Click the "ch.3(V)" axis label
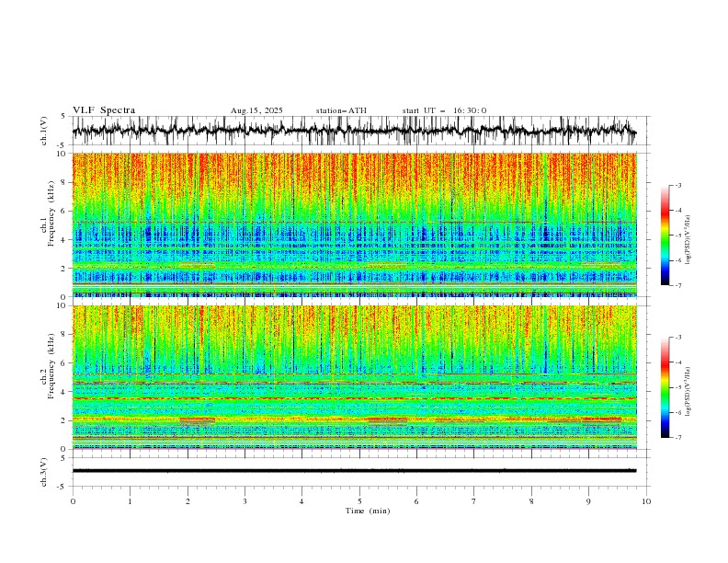This screenshot has width=728, height=563. pyautogui.click(x=44, y=472)
